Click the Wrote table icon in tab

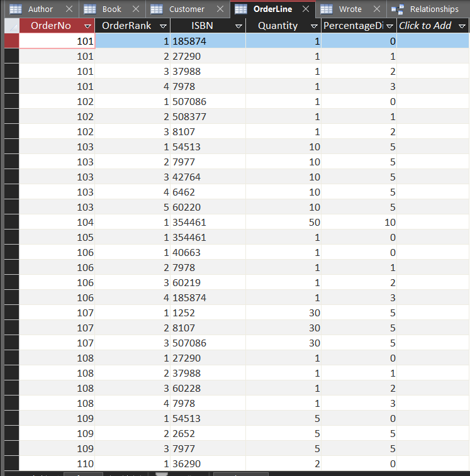[327, 9]
